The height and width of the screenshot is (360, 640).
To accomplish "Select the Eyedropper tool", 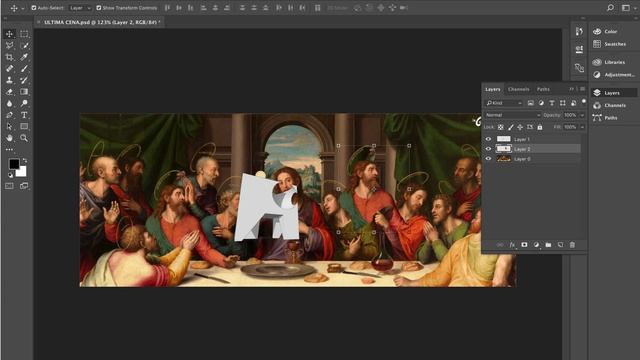I will 24,57.
